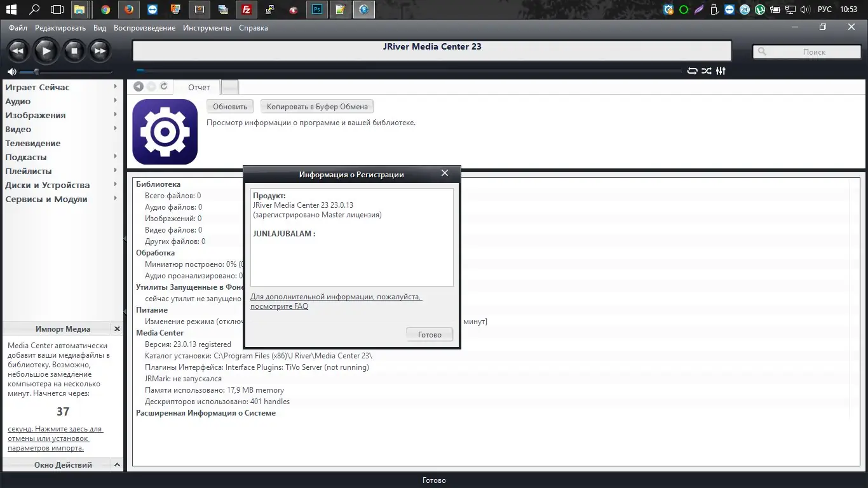
Task: Toggle the repeat mode icon
Action: click(693, 71)
